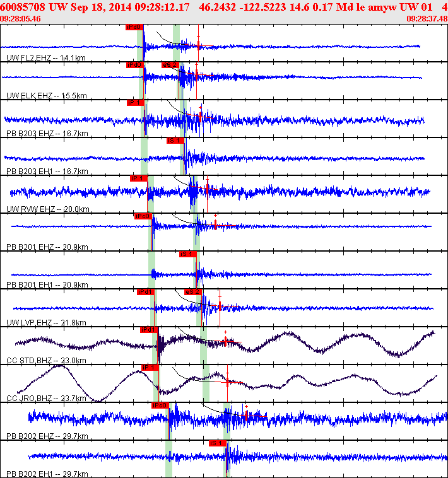Click event ID 60085708 in the header
Screen dimensions: 448x478
23,7
